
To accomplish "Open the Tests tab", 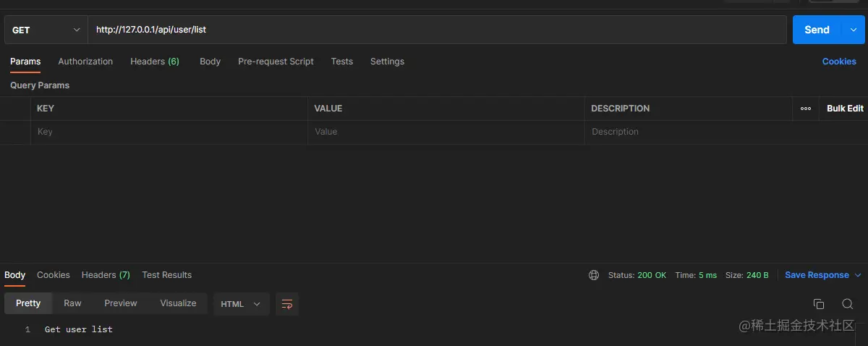I will pos(342,62).
